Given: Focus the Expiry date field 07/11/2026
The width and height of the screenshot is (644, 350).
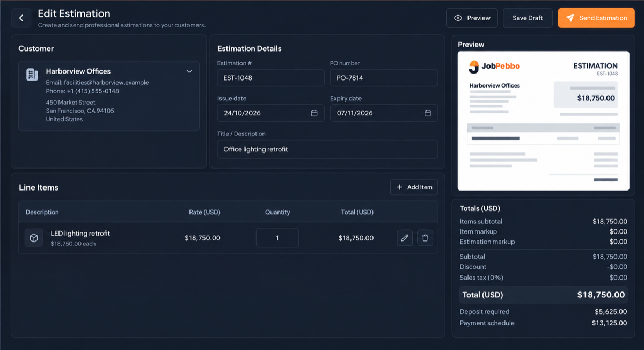Looking at the screenshot, I should click(x=384, y=113).
